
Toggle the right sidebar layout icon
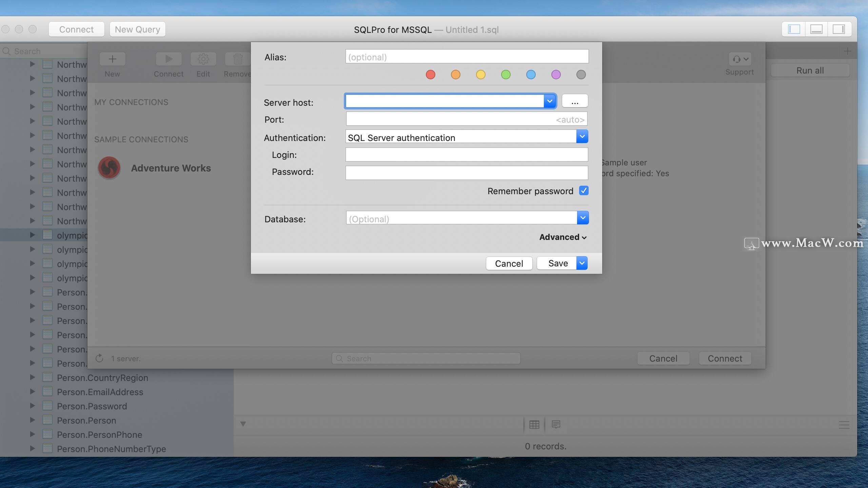coord(839,29)
